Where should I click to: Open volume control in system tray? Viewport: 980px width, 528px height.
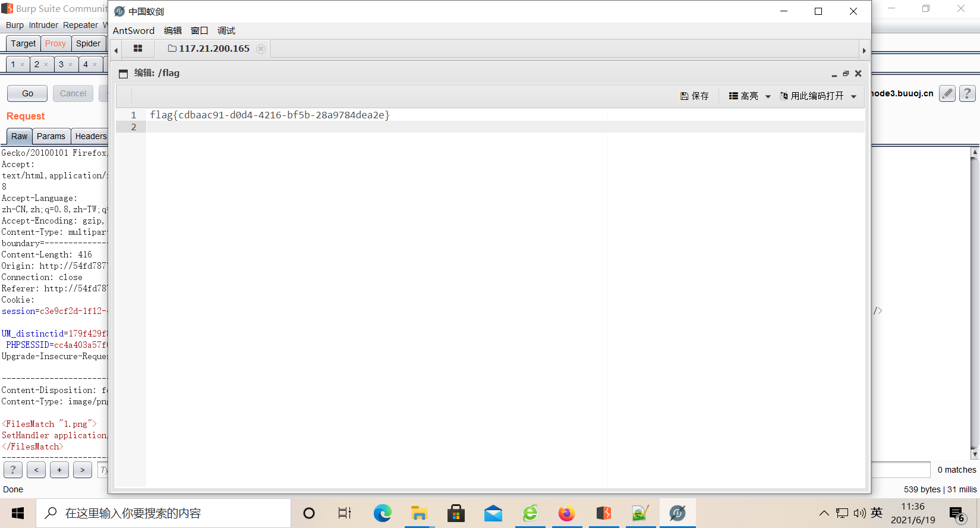(859, 513)
